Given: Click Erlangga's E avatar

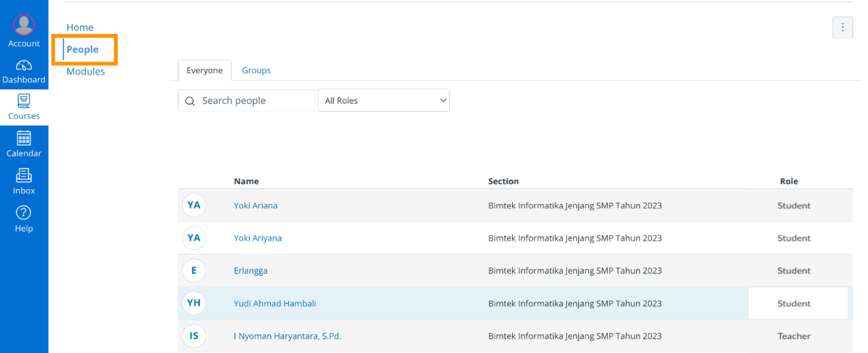Looking at the screenshot, I should [x=194, y=271].
